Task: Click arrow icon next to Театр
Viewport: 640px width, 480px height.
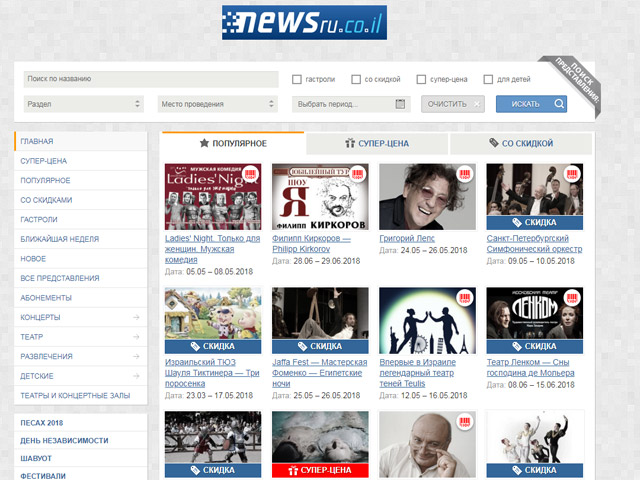Action: [136, 337]
